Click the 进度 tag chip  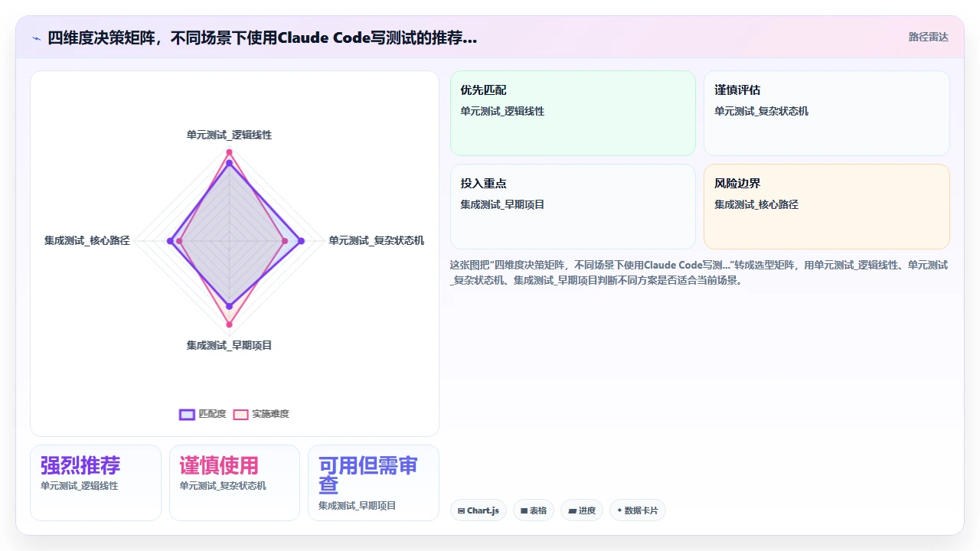582,510
